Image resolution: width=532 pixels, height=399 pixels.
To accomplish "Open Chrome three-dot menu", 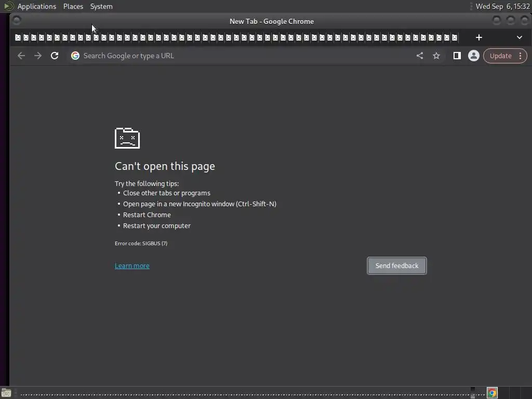I will (x=521, y=56).
